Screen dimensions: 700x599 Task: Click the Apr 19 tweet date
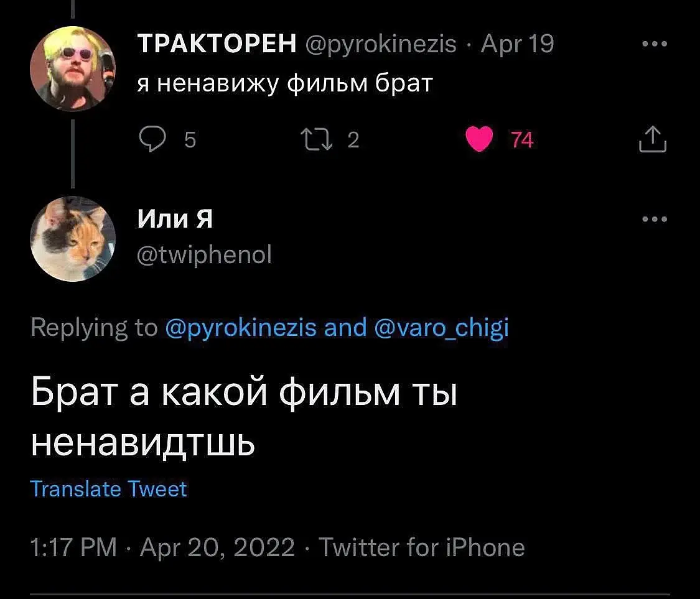(x=518, y=44)
